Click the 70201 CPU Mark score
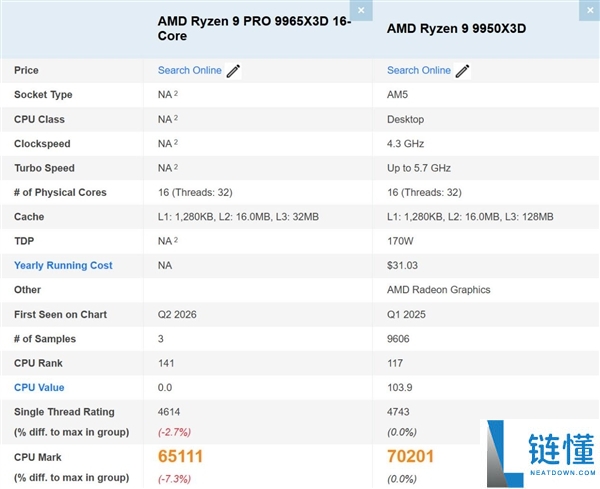 click(x=410, y=456)
